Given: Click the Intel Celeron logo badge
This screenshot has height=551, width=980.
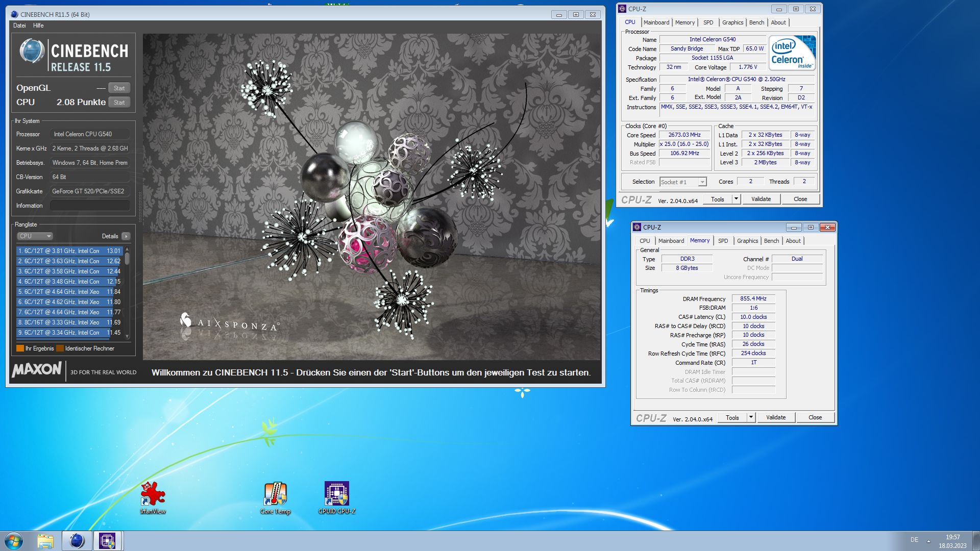Looking at the screenshot, I should click(792, 53).
